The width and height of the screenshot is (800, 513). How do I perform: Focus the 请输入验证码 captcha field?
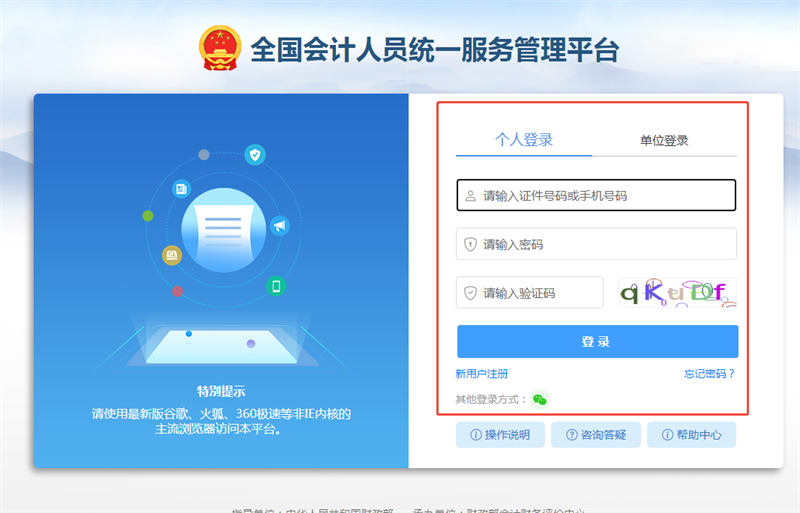[530, 292]
